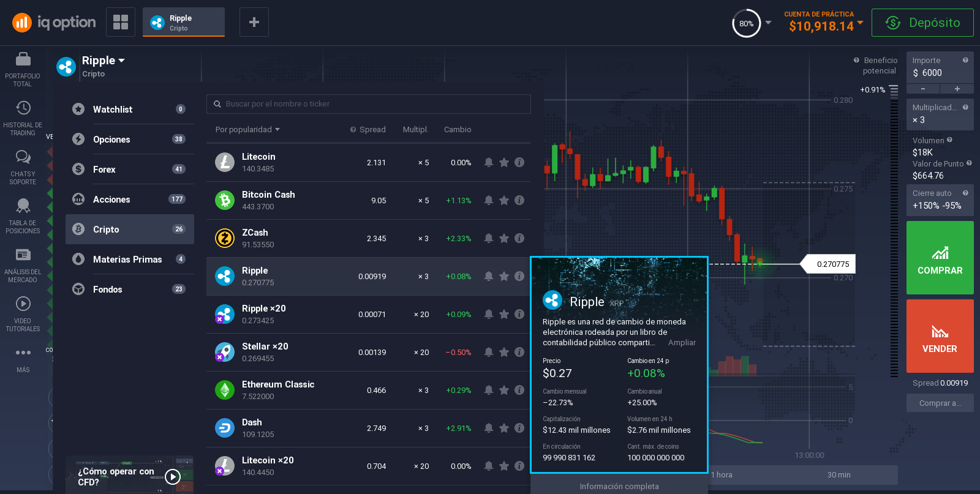Expand the practice account balance dropdown
Image resolution: width=980 pixels, height=494 pixels.
point(861,23)
